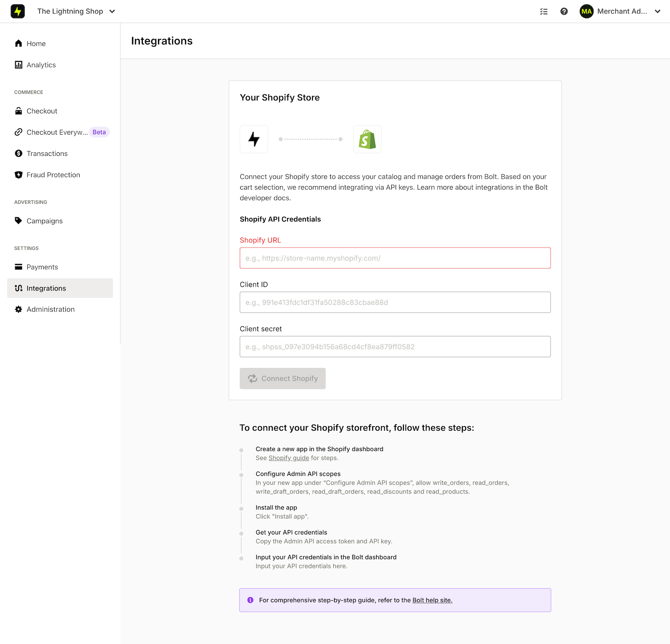Go to Analytics in the sidebar

60,65
